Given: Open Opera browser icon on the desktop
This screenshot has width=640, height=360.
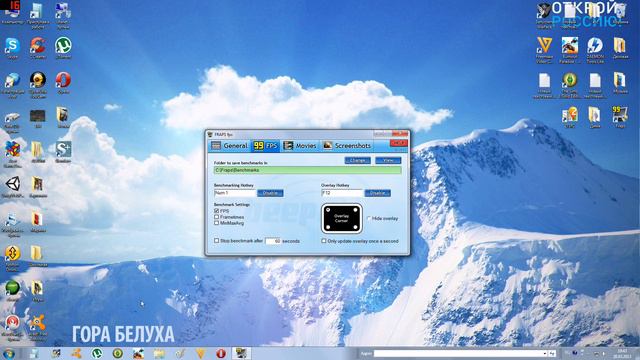Looking at the screenshot, I should tap(63, 80).
